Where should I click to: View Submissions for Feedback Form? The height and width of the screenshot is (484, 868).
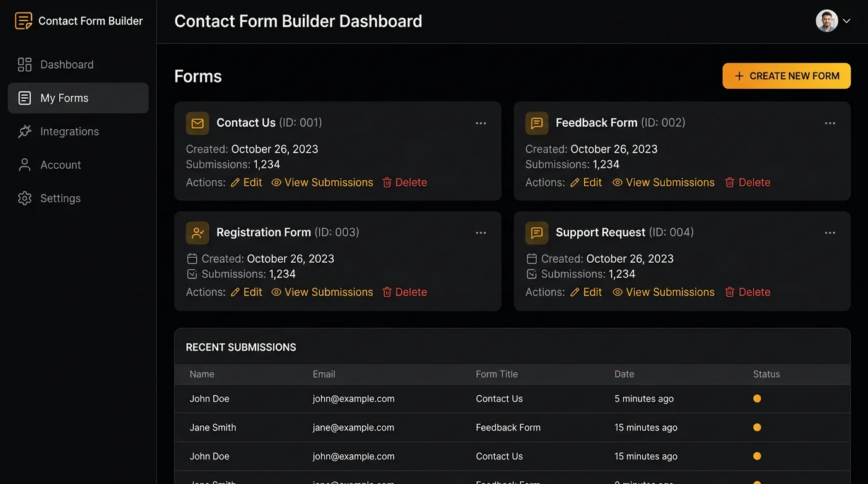coord(664,182)
